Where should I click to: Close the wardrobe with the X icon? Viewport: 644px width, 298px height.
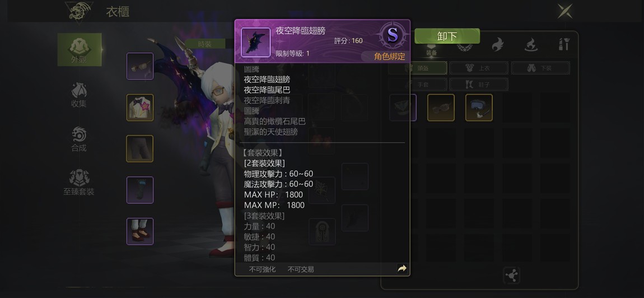565,11
